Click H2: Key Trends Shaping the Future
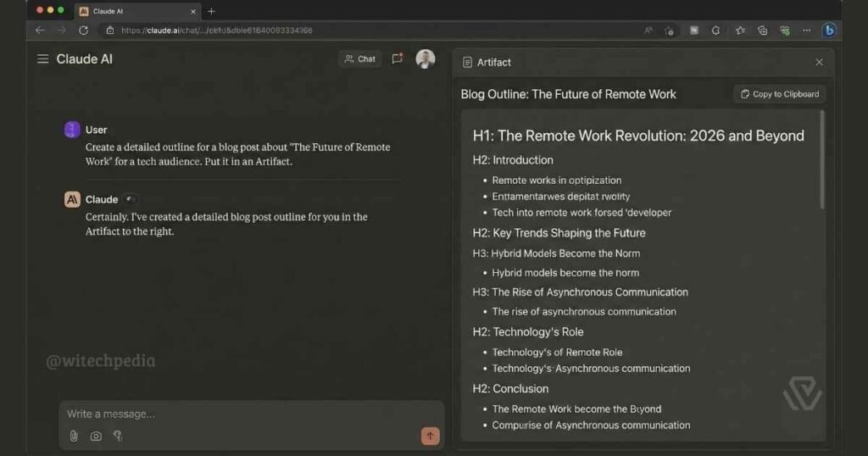 [559, 233]
